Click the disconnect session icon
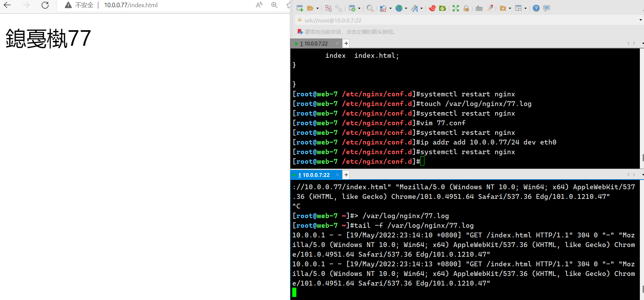The height and width of the screenshot is (300, 644). click(328, 8)
